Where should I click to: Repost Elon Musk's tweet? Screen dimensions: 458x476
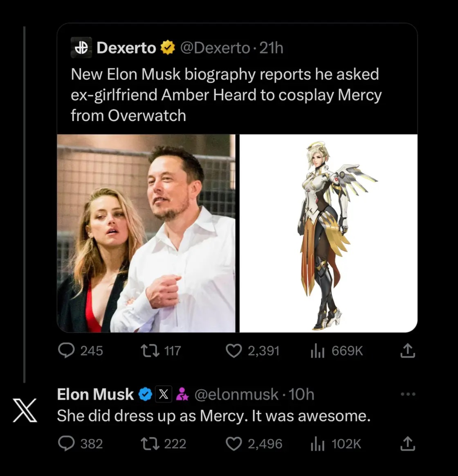pos(150,444)
